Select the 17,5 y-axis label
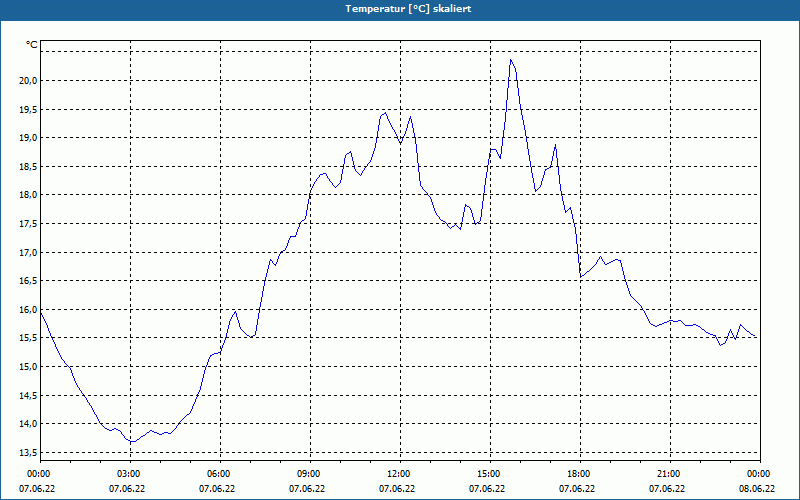Image resolution: width=800 pixels, height=500 pixels. pos(28,223)
